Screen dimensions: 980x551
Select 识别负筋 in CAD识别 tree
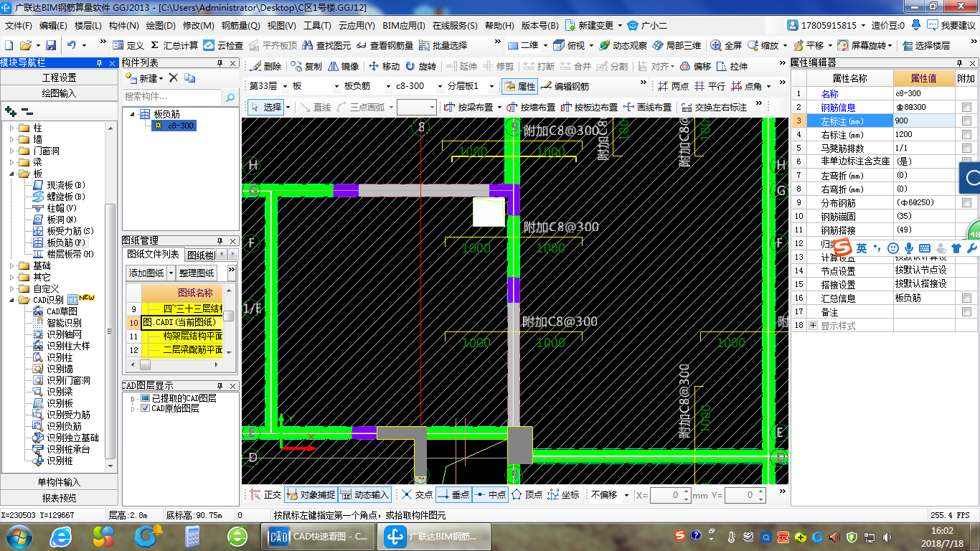coord(64,426)
